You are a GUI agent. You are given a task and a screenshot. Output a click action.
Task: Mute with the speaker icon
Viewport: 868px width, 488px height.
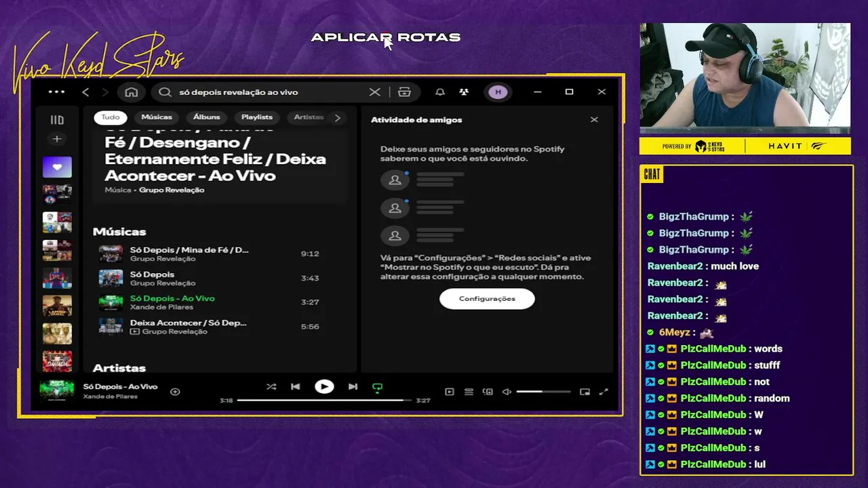[507, 392]
